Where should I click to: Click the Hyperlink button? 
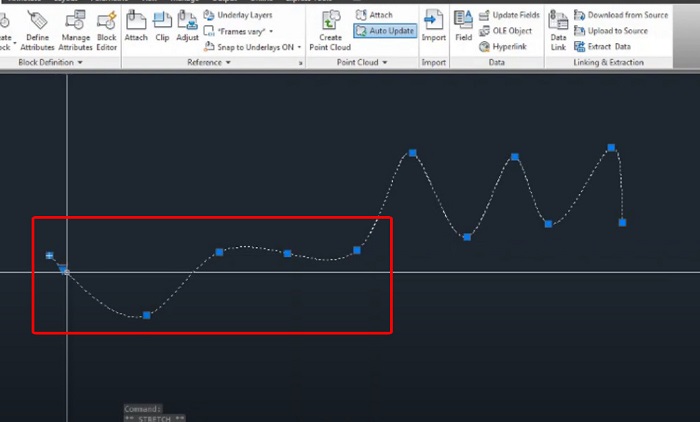[x=509, y=46]
